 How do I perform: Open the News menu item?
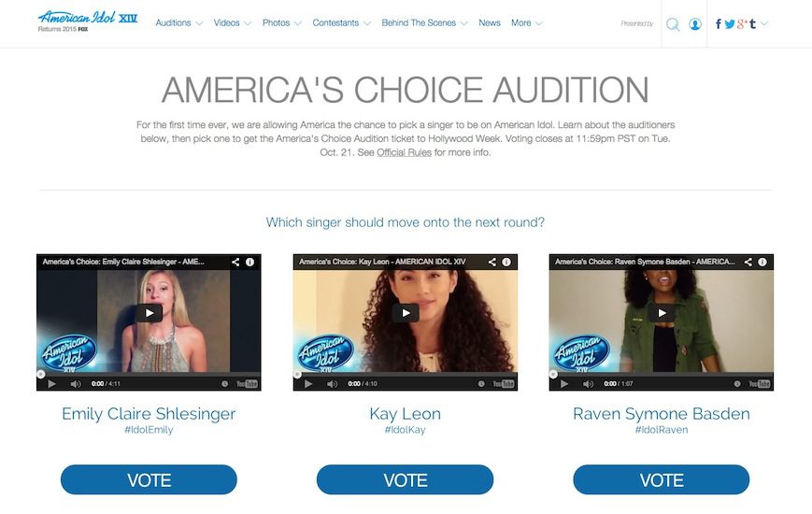click(490, 23)
